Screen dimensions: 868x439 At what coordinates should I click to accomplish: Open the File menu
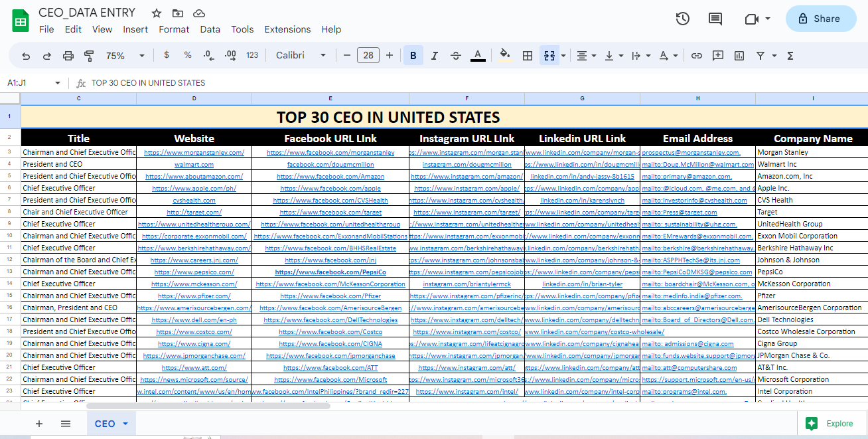pyautogui.click(x=46, y=29)
